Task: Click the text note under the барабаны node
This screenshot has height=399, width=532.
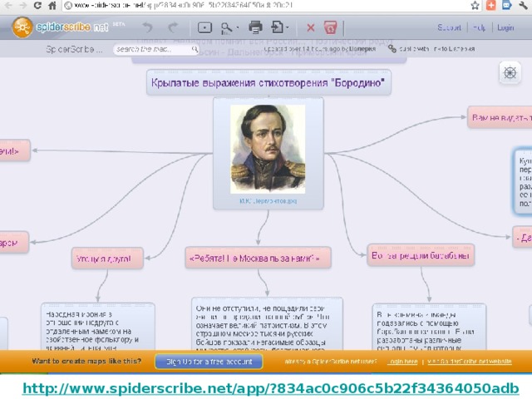Action: (429, 328)
